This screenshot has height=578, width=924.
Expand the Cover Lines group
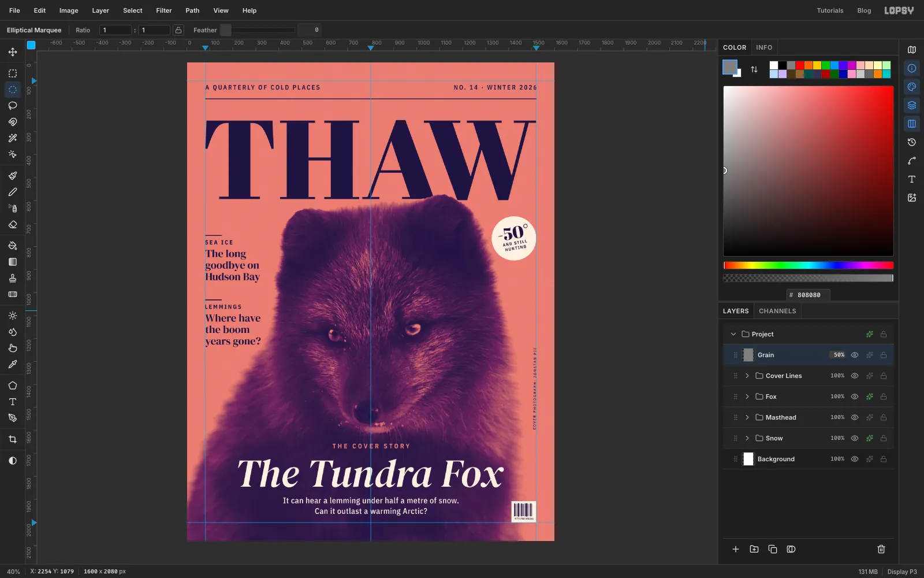coord(747,376)
